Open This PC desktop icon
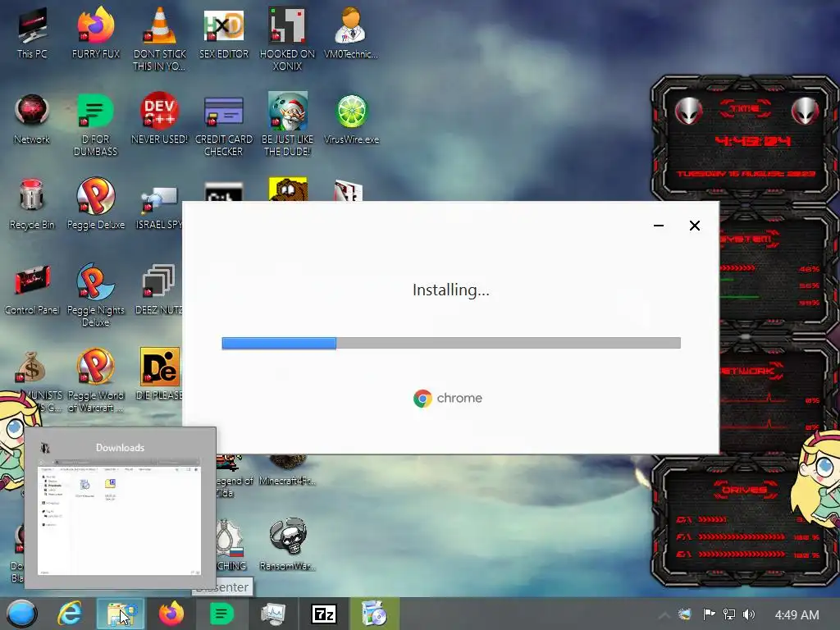The width and height of the screenshot is (840, 630). [32, 32]
